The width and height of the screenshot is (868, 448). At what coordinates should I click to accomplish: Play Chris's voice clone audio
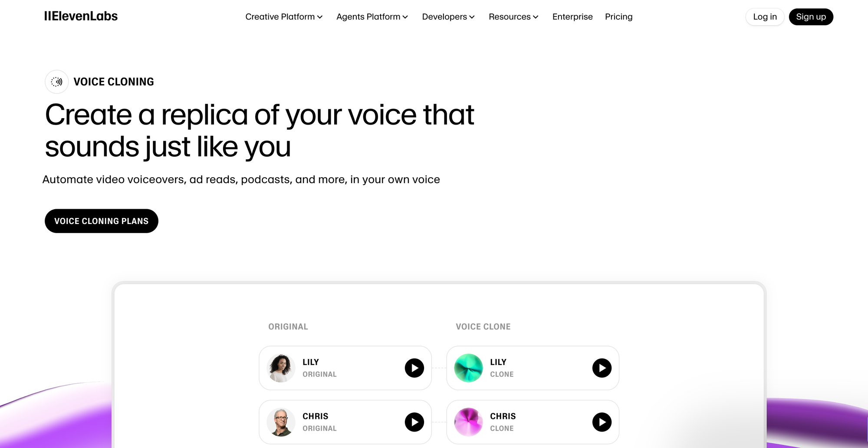click(602, 422)
